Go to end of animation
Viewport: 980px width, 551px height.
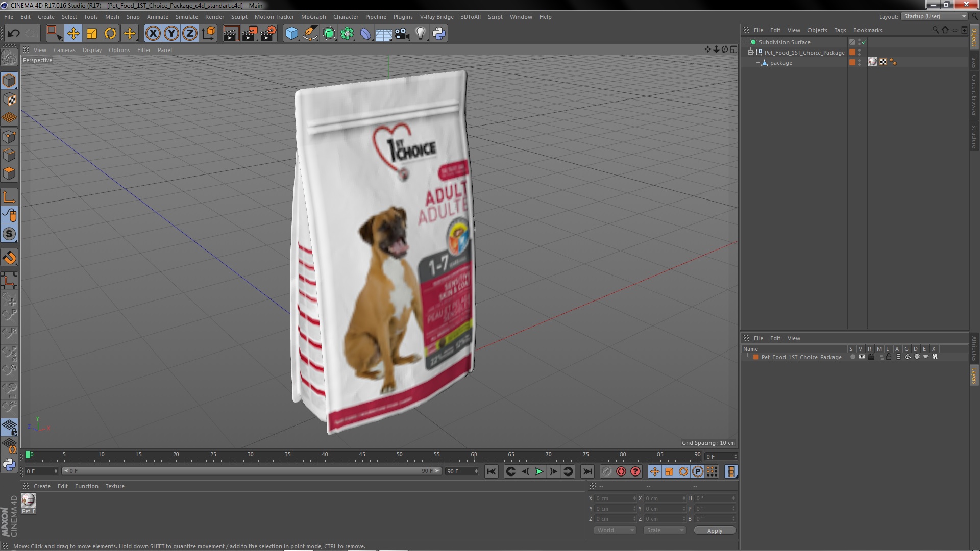point(587,472)
